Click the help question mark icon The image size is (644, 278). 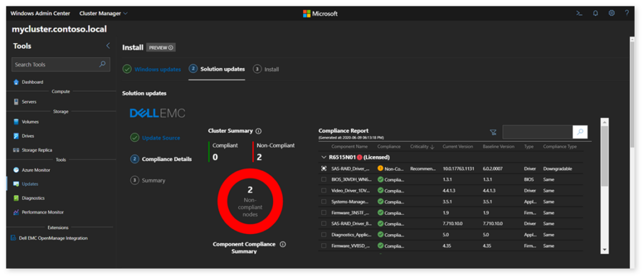pos(627,13)
